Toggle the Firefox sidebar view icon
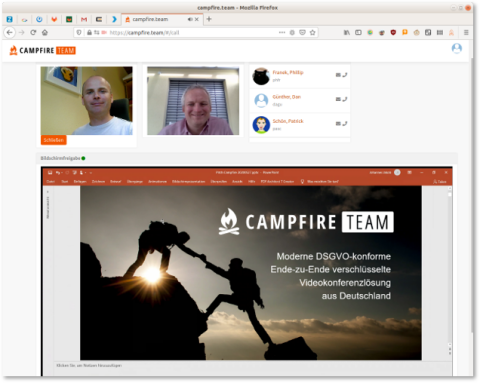The image size is (480, 383). [358, 32]
